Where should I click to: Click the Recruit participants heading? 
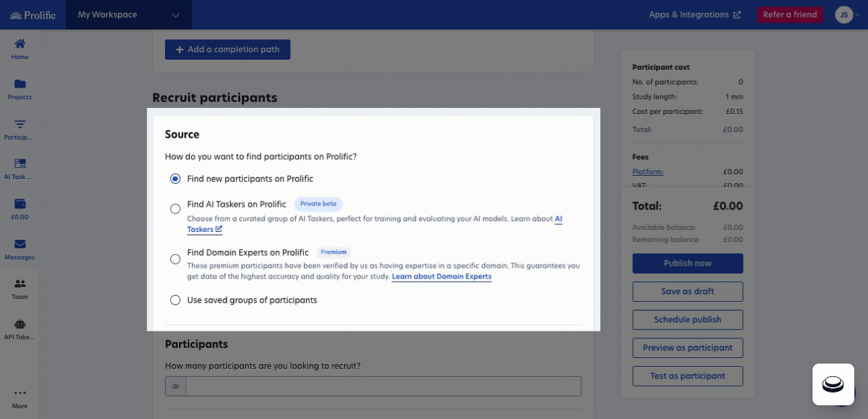(215, 98)
